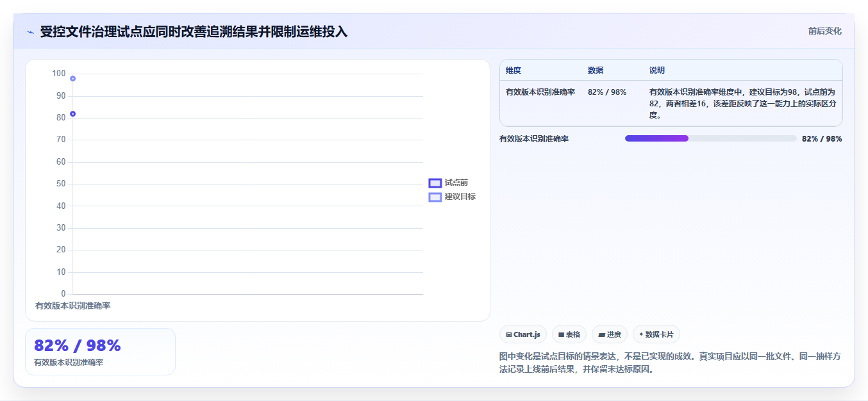Click the 说明 column header
The image size is (868, 401).
[657, 70]
